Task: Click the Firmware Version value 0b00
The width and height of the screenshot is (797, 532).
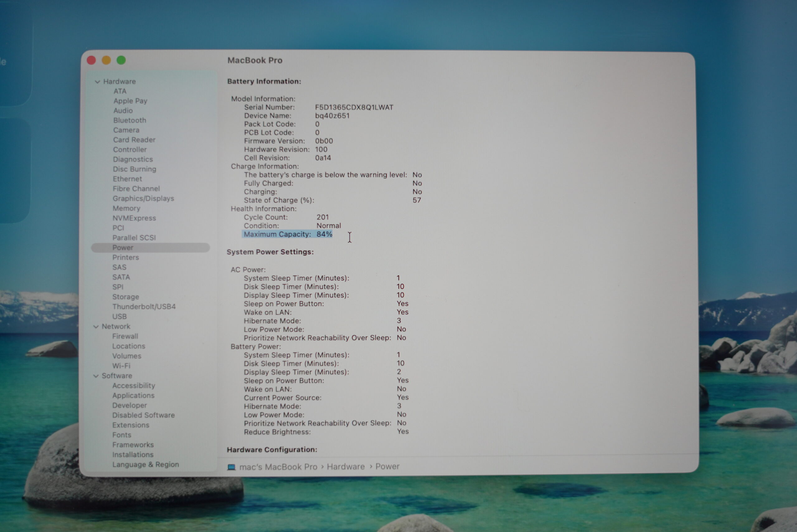Action: click(x=324, y=141)
